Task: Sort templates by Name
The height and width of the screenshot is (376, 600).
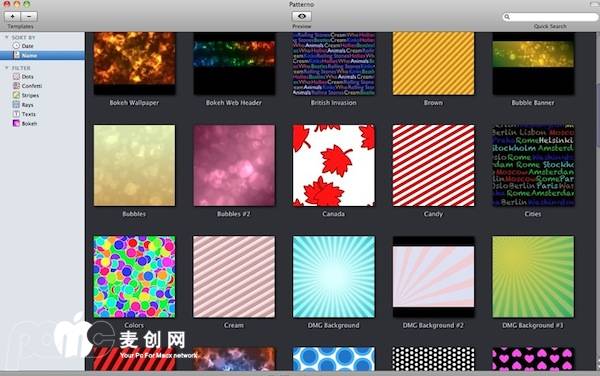Action: pyautogui.click(x=42, y=55)
